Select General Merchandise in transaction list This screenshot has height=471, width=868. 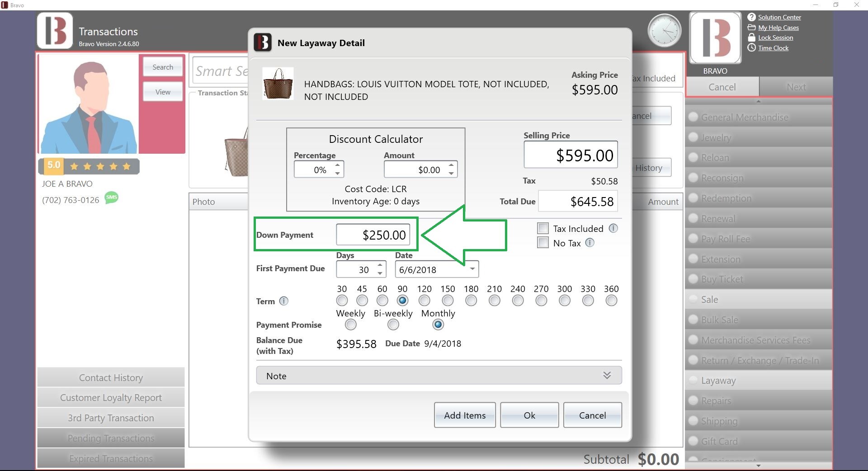[759, 117]
